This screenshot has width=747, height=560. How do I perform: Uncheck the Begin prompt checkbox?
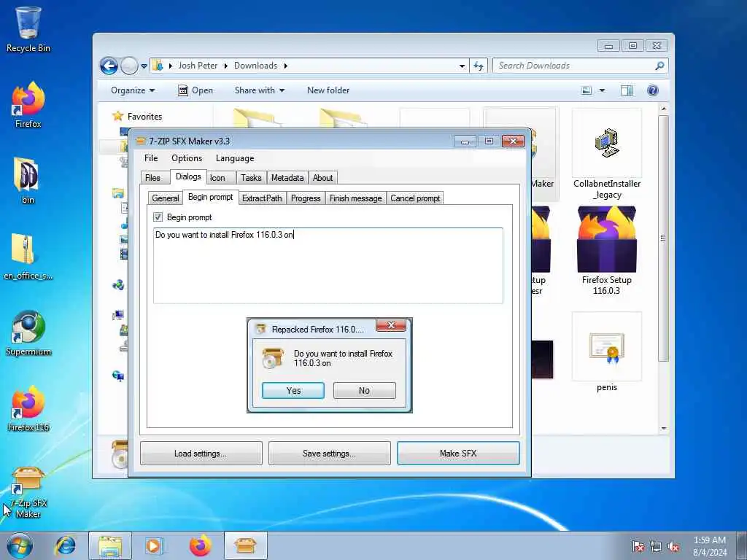click(x=158, y=217)
